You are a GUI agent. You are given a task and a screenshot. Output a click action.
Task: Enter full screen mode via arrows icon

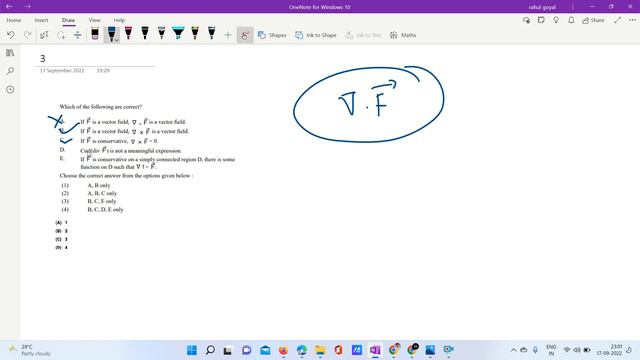[618, 20]
